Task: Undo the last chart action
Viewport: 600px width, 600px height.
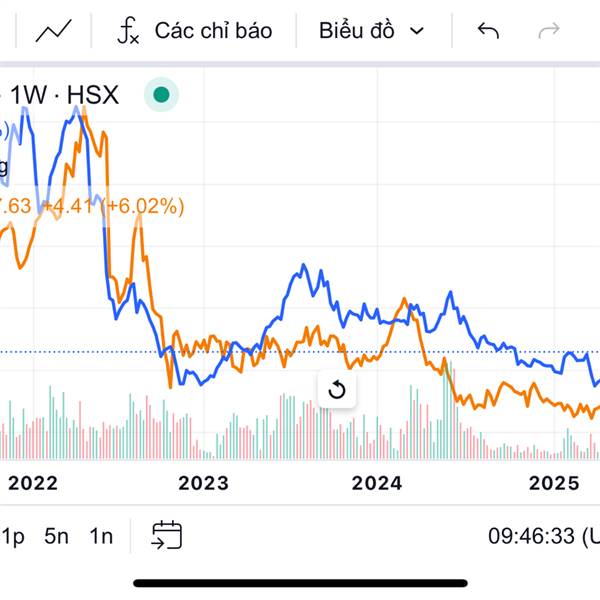Action: (488, 31)
